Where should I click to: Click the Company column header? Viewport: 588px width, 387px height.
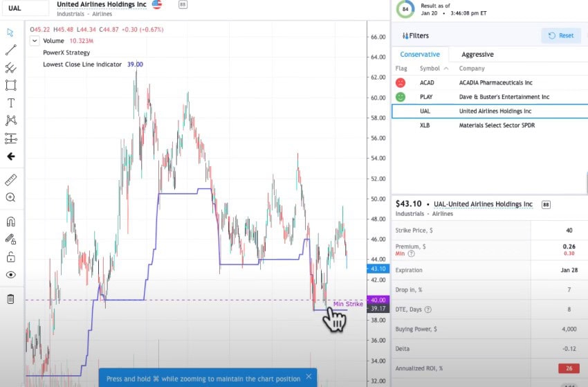point(472,69)
